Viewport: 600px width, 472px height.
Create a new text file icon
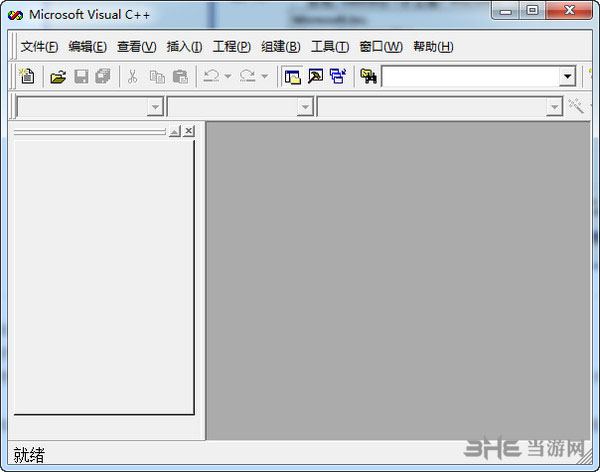click(x=27, y=76)
